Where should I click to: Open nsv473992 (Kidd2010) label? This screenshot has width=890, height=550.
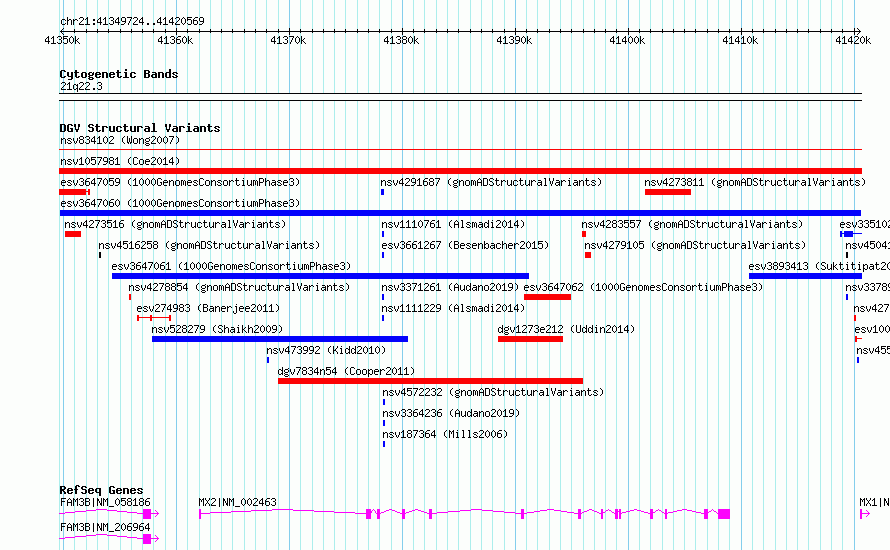[326, 350]
